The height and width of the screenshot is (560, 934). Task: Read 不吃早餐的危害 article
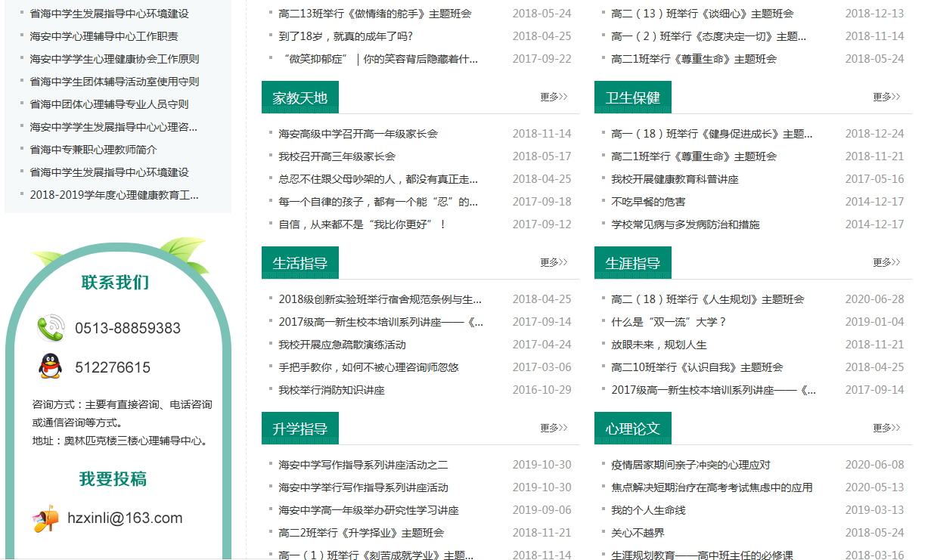pyautogui.click(x=648, y=202)
